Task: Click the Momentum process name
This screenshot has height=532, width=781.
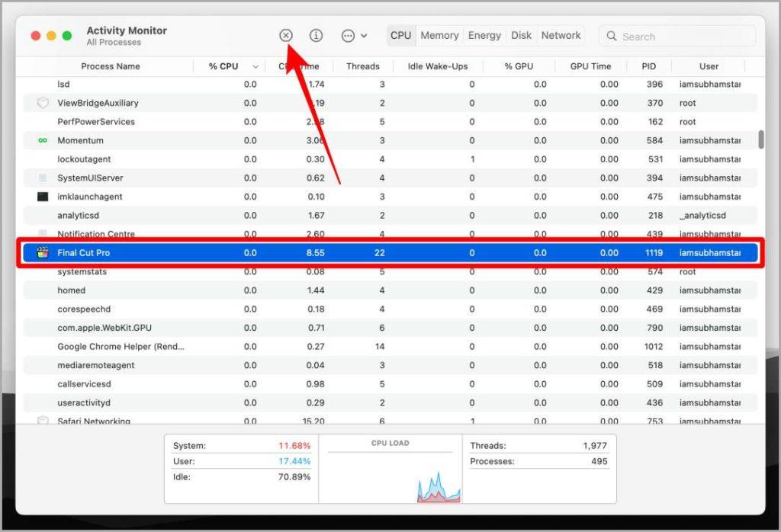Action: point(80,140)
